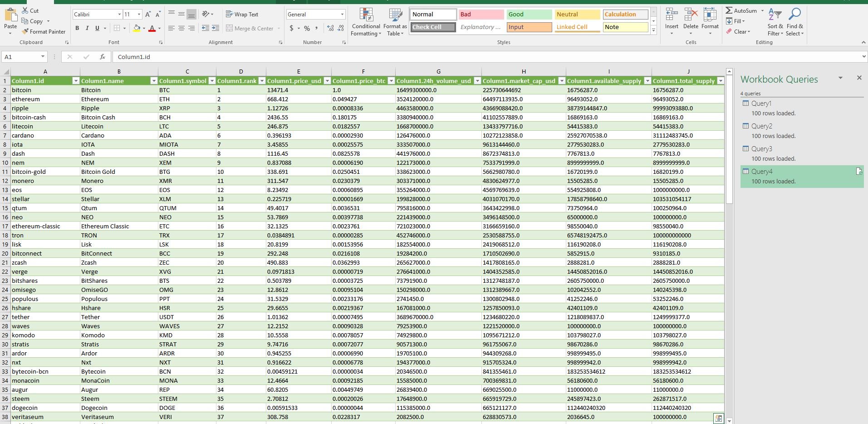Image resolution: width=868 pixels, height=424 pixels.
Task: Select Query1 in Workbook Queries
Action: 802,108
